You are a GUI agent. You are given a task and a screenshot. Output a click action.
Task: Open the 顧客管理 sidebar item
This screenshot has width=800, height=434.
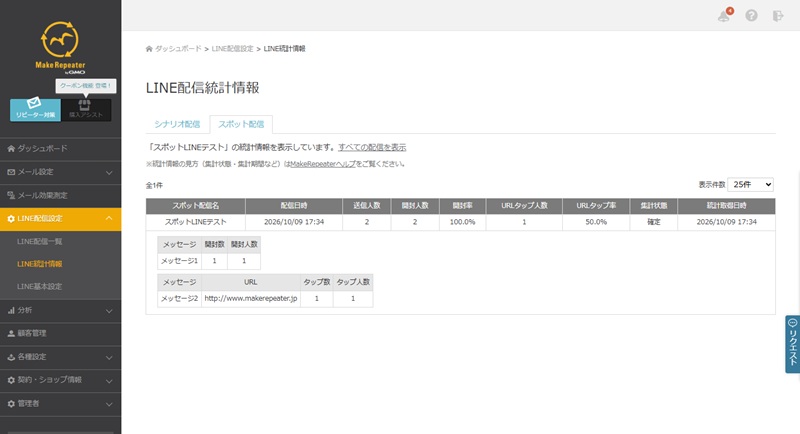pos(60,334)
